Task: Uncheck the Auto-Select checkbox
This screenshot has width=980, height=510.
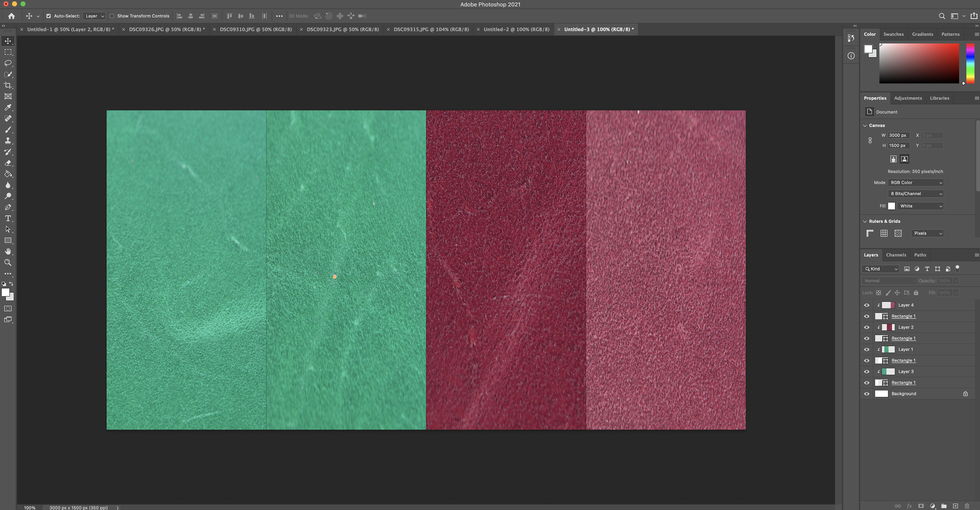Action: (x=49, y=16)
